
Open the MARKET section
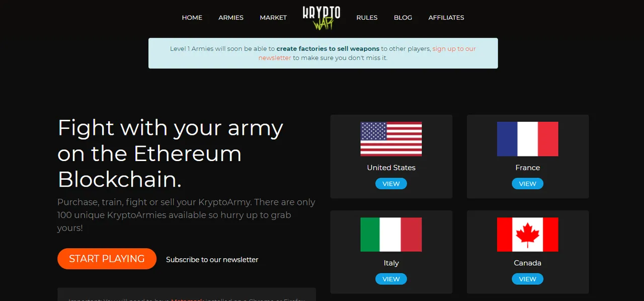coord(273,18)
